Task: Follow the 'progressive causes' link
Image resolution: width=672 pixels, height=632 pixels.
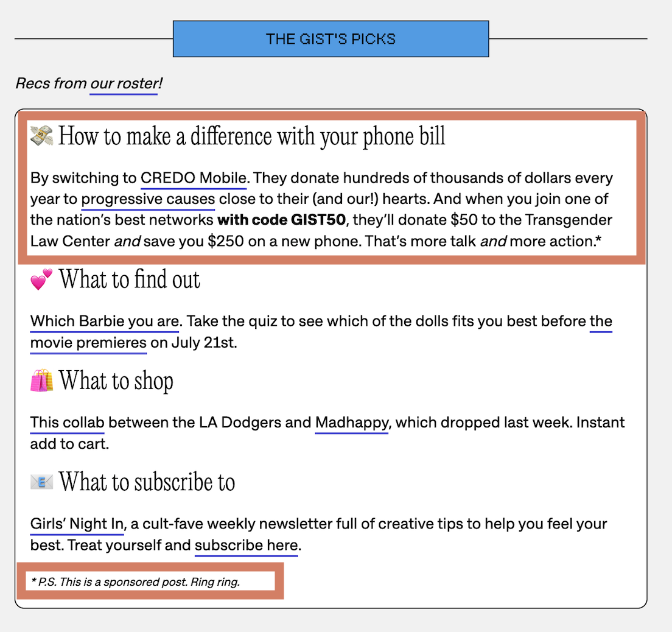Action: [x=148, y=199]
